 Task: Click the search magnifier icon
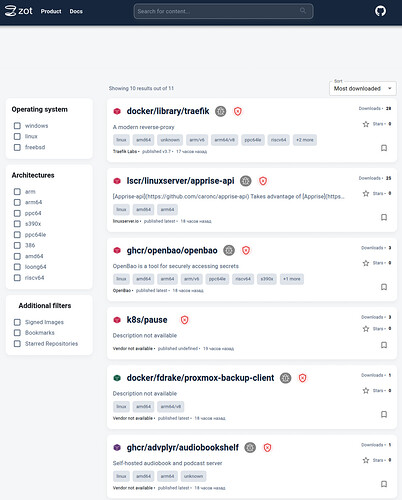tap(303, 11)
